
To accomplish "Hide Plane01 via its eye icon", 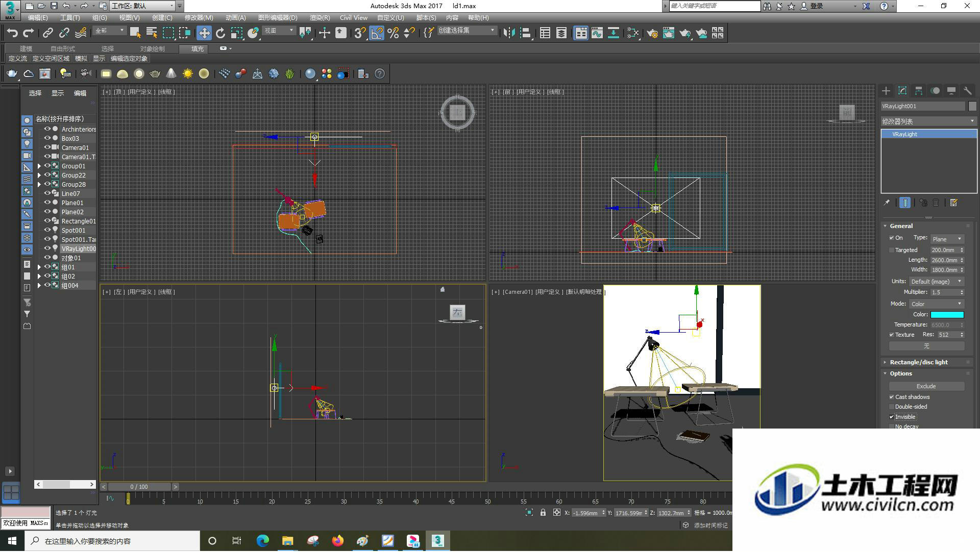I will [47, 203].
